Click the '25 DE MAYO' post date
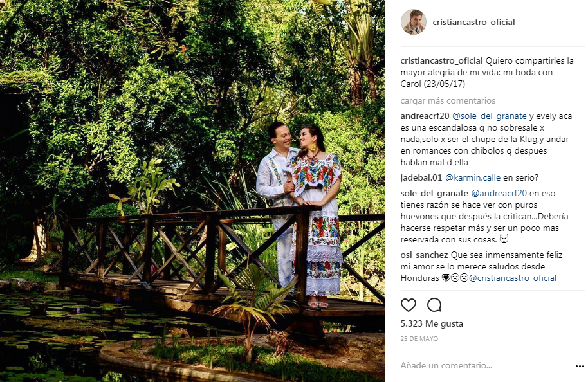Screen dimensions: 588x382 (x=419, y=338)
